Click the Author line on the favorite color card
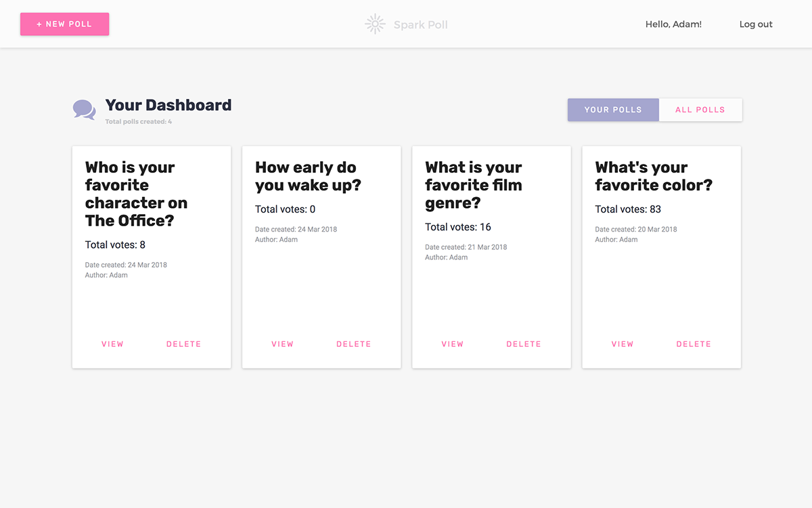Viewport: 812px width, 508px height. (x=616, y=240)
